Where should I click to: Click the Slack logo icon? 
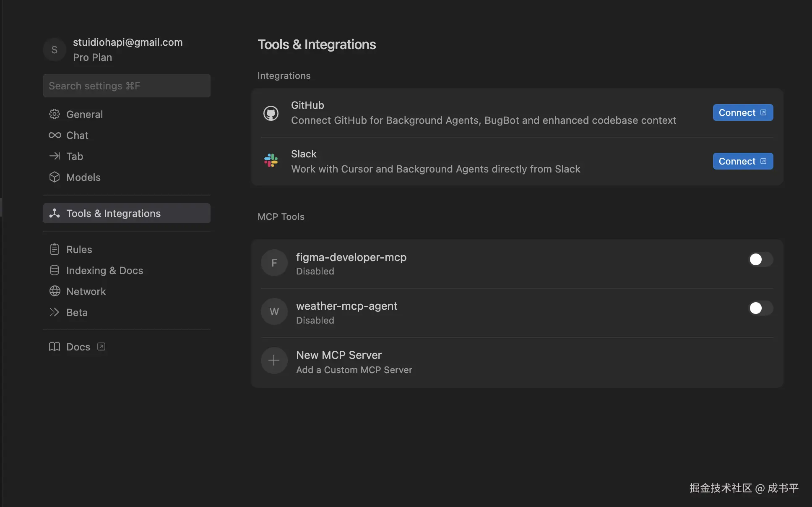click(271, 160)
